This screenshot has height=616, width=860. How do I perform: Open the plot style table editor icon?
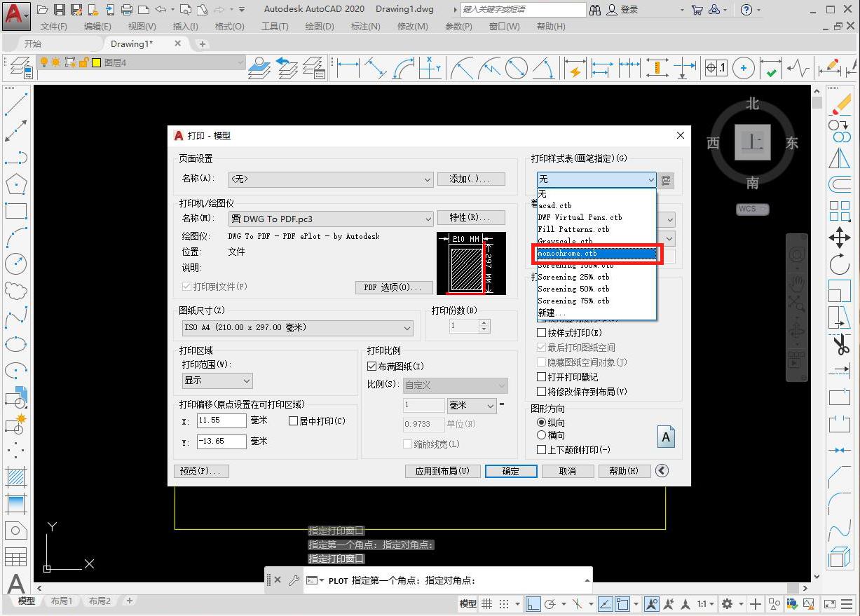[665, 180]
